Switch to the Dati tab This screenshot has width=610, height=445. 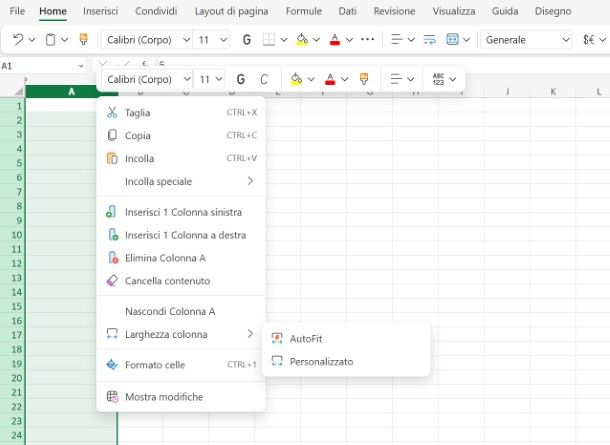pyautogui.click(x=347, y=11)
